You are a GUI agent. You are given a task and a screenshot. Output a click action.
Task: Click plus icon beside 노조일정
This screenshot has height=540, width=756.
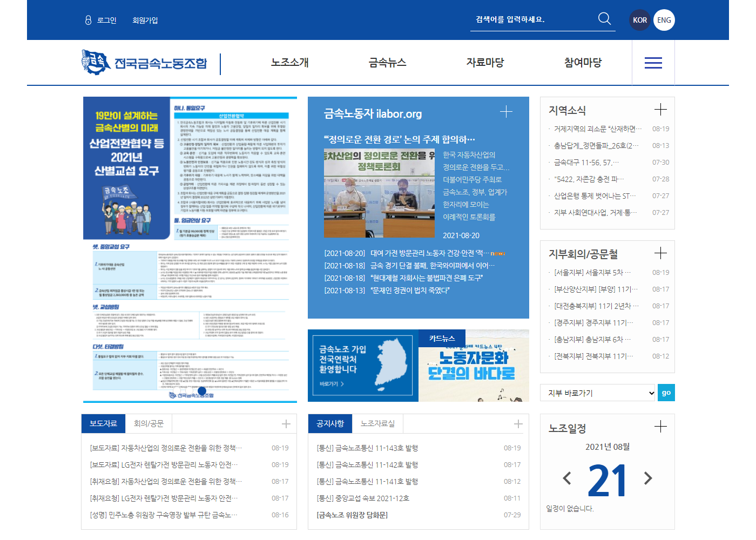coord(660,427)
